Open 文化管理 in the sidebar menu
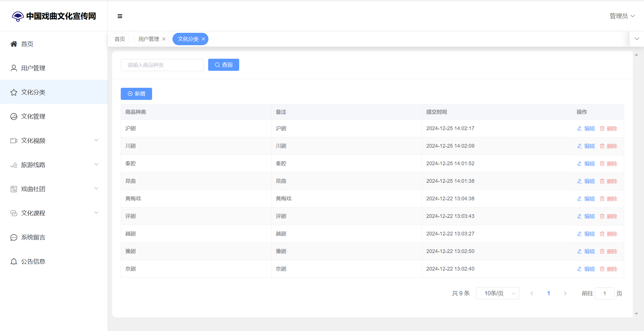644x331 pixels. pos(33,117)
